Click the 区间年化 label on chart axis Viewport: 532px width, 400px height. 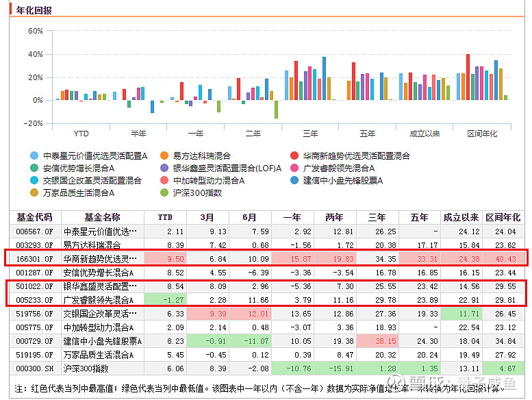coord(482,134)
